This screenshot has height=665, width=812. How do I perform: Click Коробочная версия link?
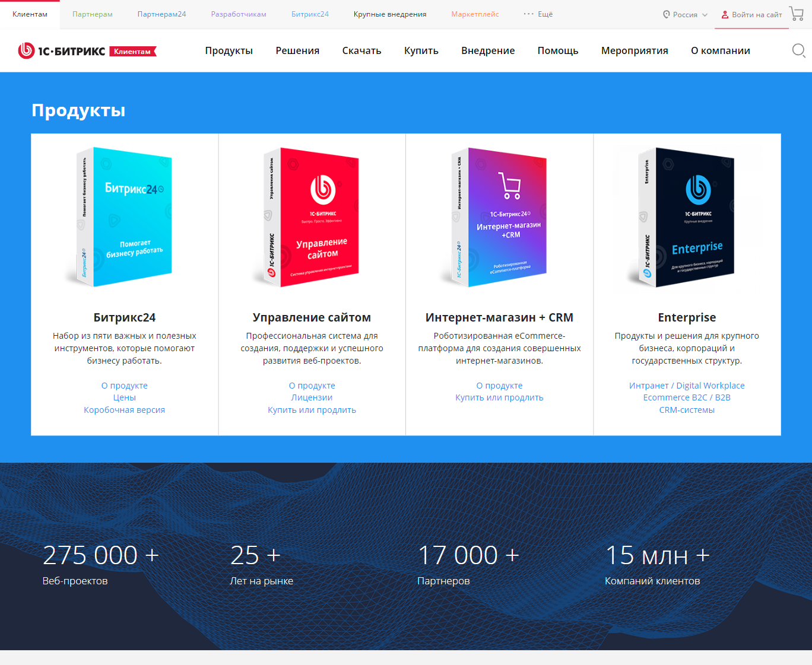(x=125, y=410)
